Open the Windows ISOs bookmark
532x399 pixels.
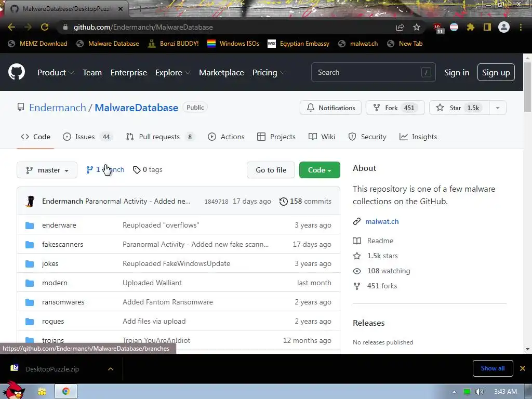pos(233,44)
